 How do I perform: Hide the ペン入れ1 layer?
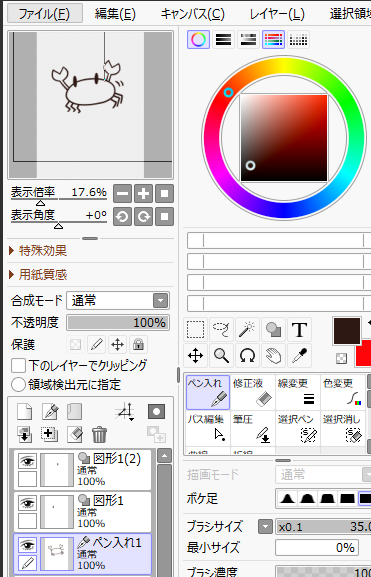[27, 545]
